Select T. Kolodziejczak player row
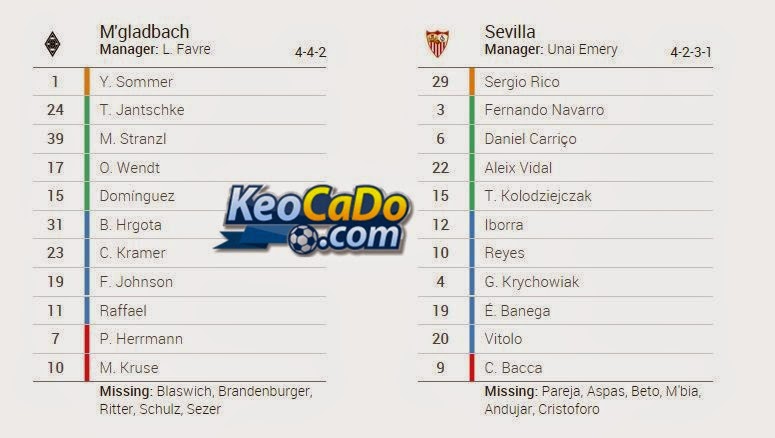Viewport: 775px width, 438px height. pyautogui.click(x=565, y=196)
